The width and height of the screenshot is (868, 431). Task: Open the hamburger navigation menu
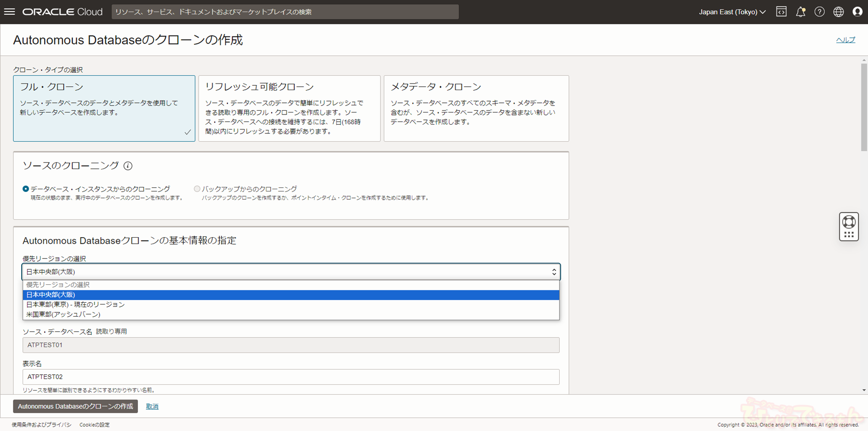pos(9,12)
